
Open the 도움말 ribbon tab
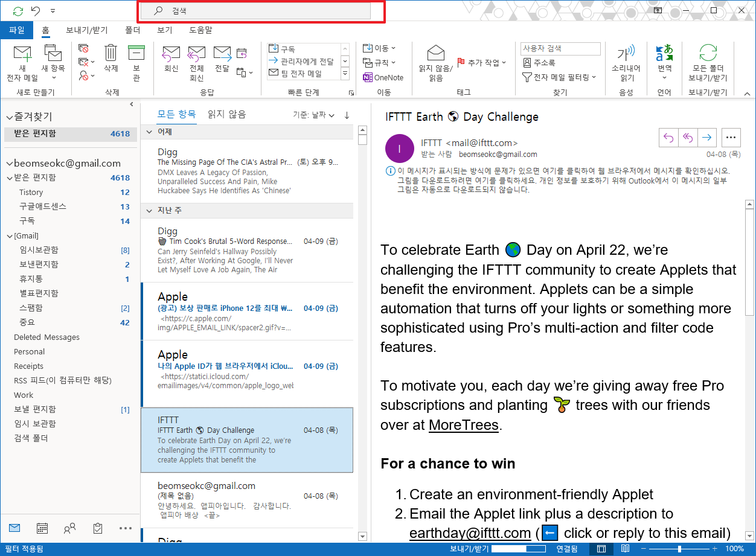[x=200, y=30]
